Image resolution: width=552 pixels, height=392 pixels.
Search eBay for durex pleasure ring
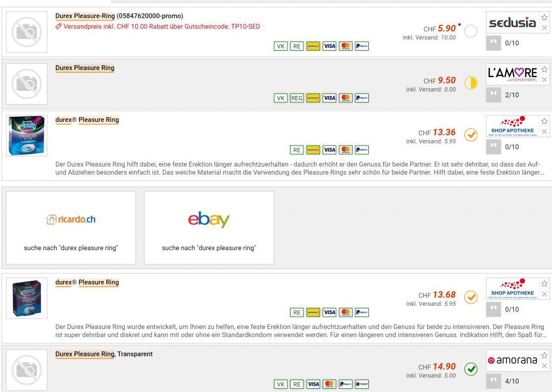[x=209, y=228]
